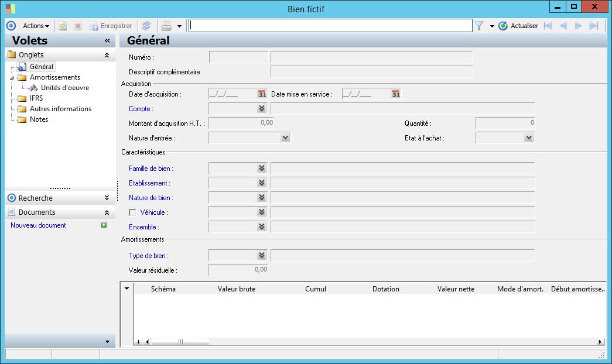The height and width of the screenshot is (364, 612).
Task: Open the Ensemble dropdown
Action: [262, 226]
